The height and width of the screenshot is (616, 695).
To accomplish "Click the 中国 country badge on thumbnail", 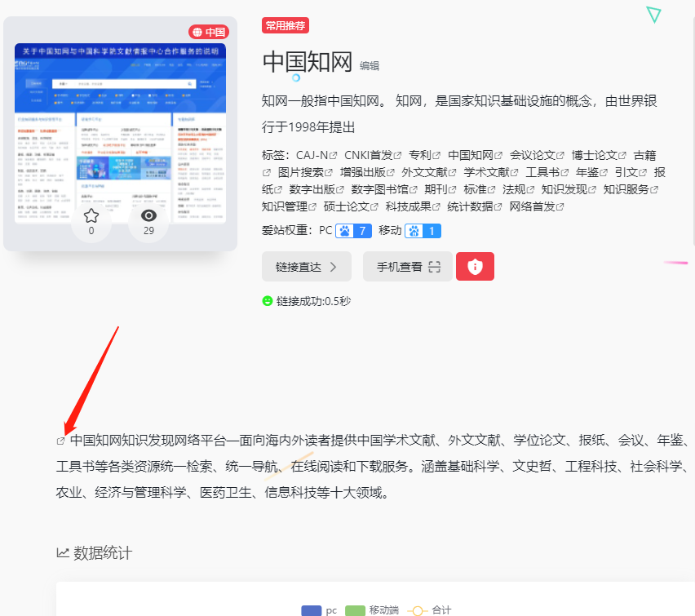I will pos(209,32).
